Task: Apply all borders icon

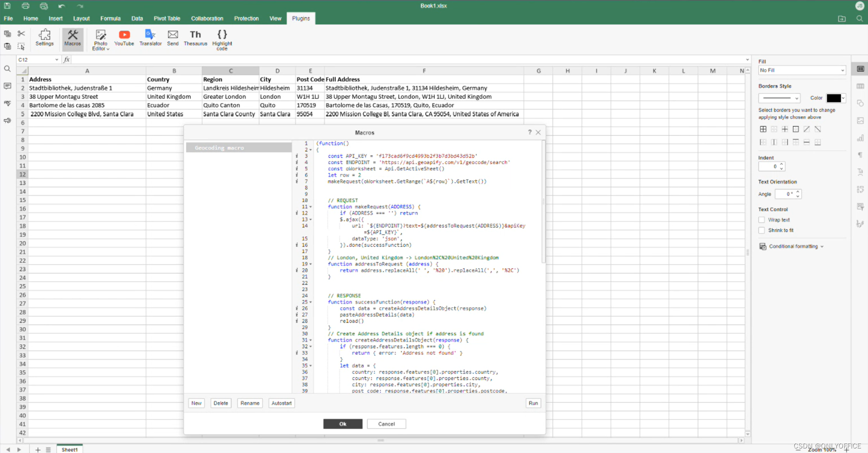Action: 763,129
